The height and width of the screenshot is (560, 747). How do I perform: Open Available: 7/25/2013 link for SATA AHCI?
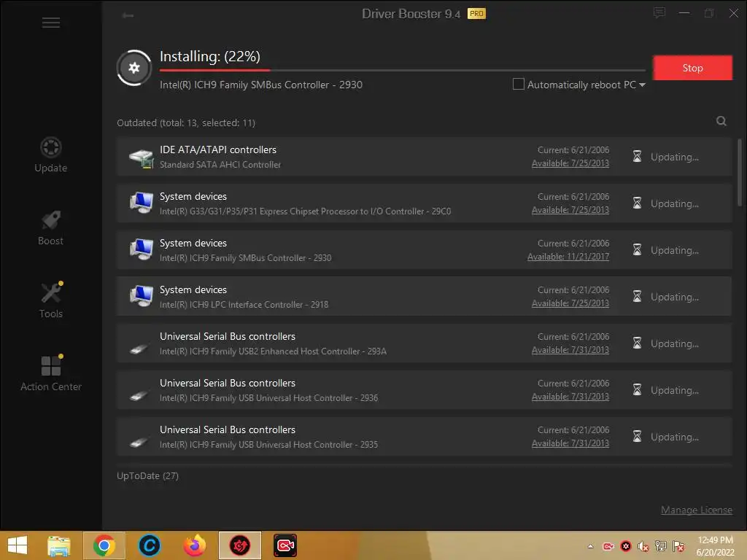tap(570, 163)
